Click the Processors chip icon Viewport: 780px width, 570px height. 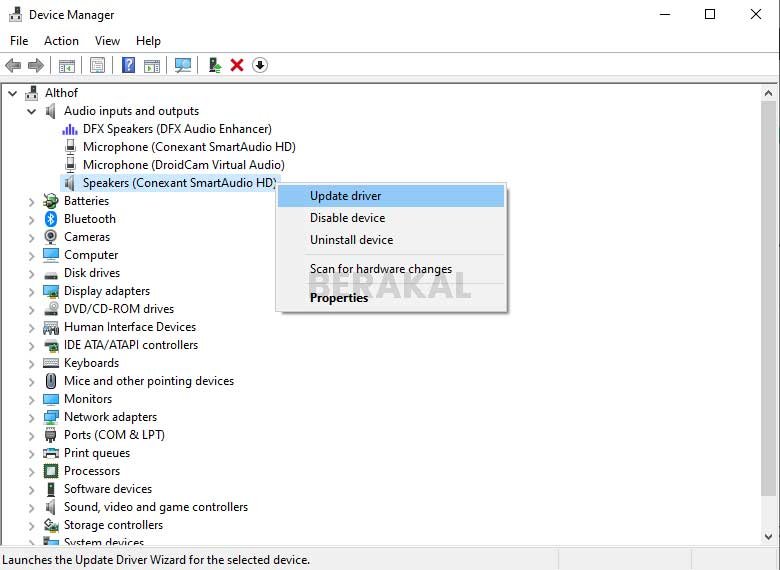tap(51, 471)
